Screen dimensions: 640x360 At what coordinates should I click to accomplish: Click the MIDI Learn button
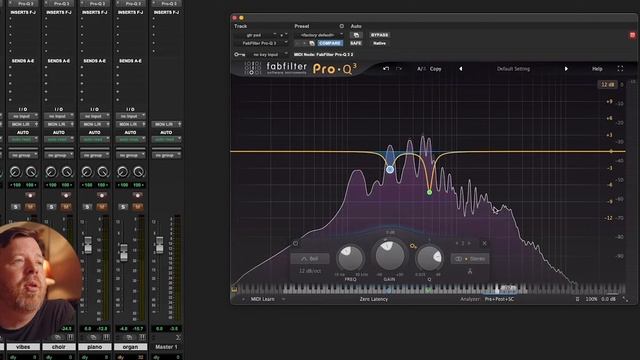coord(262,299)
